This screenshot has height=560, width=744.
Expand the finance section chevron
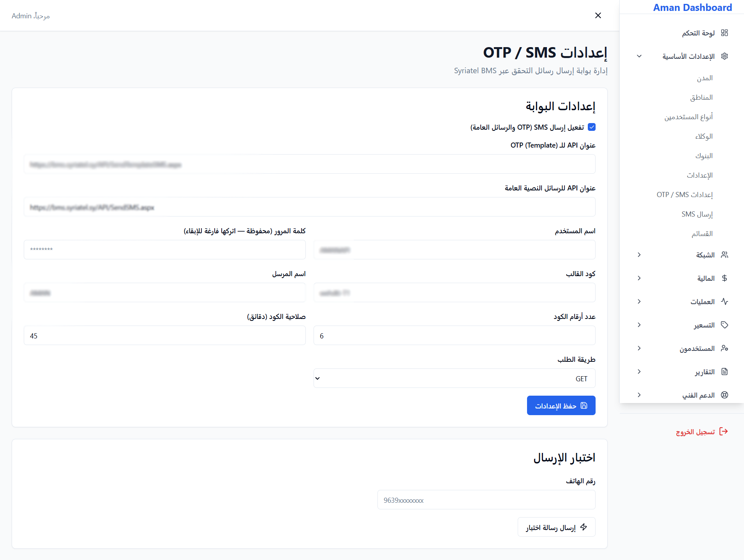639,278
